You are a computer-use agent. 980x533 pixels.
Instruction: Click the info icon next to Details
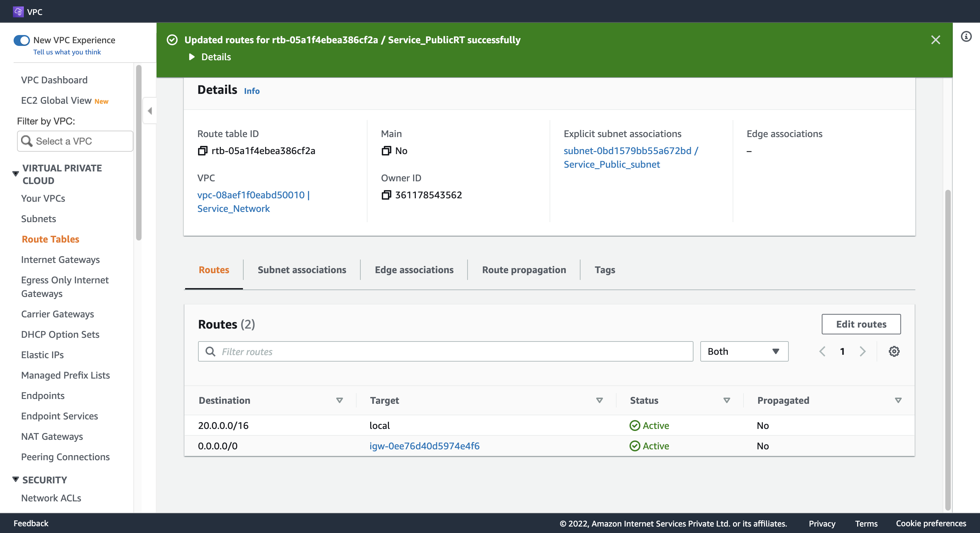tap(251, 90)
